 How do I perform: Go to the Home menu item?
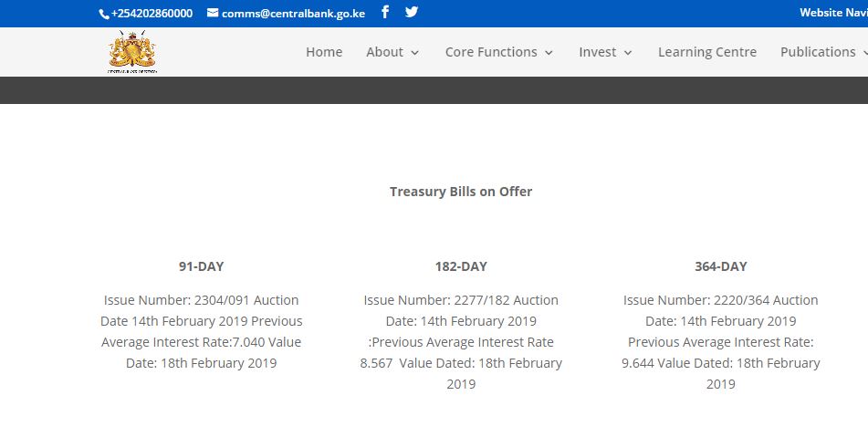pyautogui.click(x=324, y=52)
